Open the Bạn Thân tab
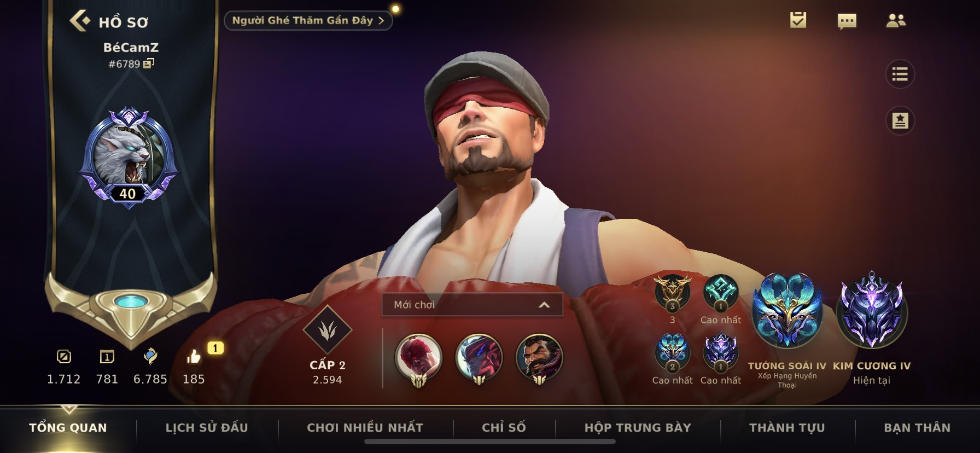This screenshot has height=453, width=980. coord(917,428)
